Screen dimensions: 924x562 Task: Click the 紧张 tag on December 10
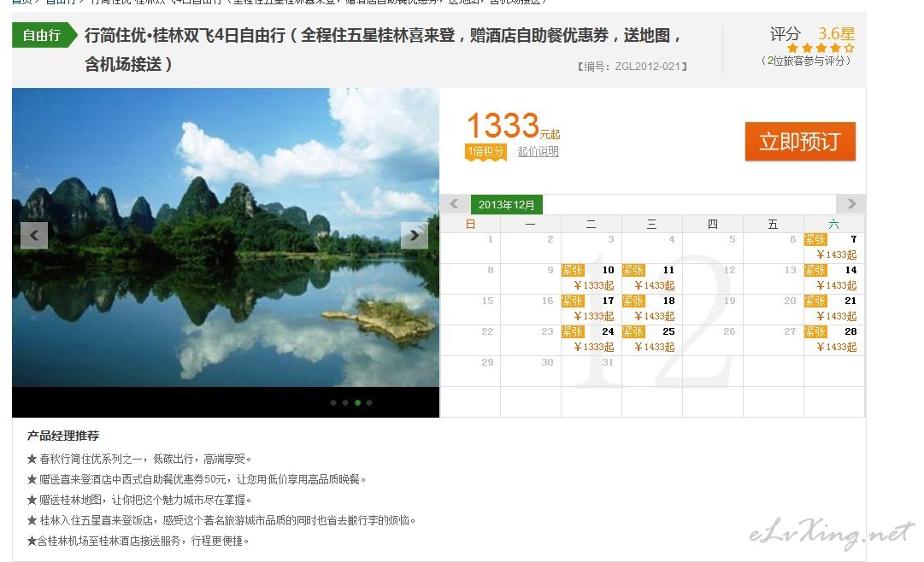(573, 271)
